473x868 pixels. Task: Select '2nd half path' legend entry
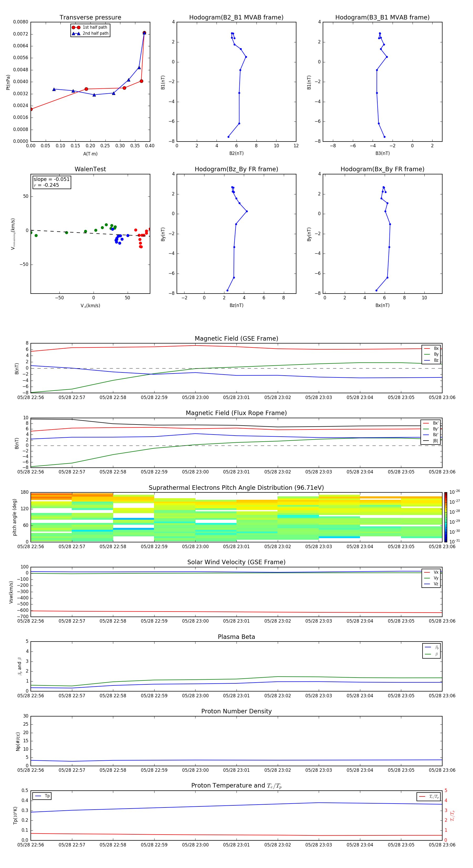tap(90, 33)
